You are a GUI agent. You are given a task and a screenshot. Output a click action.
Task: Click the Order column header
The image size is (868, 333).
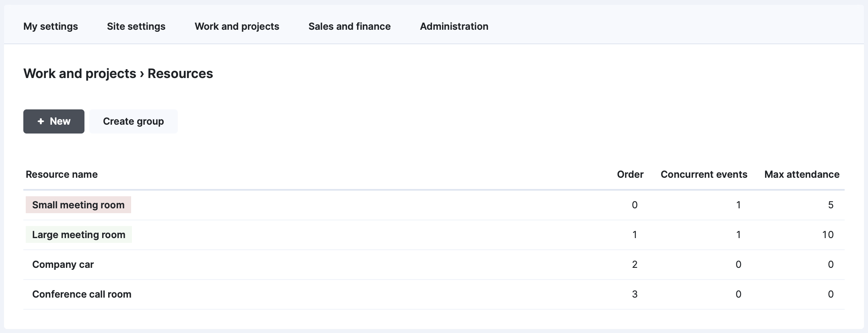(630, 174)
